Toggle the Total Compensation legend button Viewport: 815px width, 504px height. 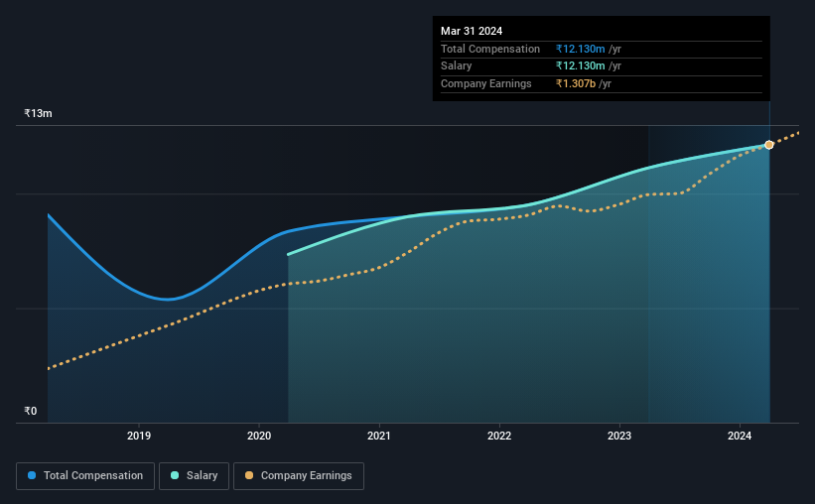pyautogui.click(x=85, y=476)
